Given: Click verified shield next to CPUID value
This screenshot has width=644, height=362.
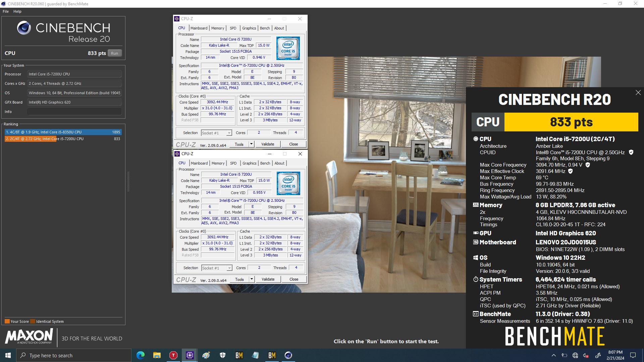Looking at the screenshot, I should pos(631,152).
